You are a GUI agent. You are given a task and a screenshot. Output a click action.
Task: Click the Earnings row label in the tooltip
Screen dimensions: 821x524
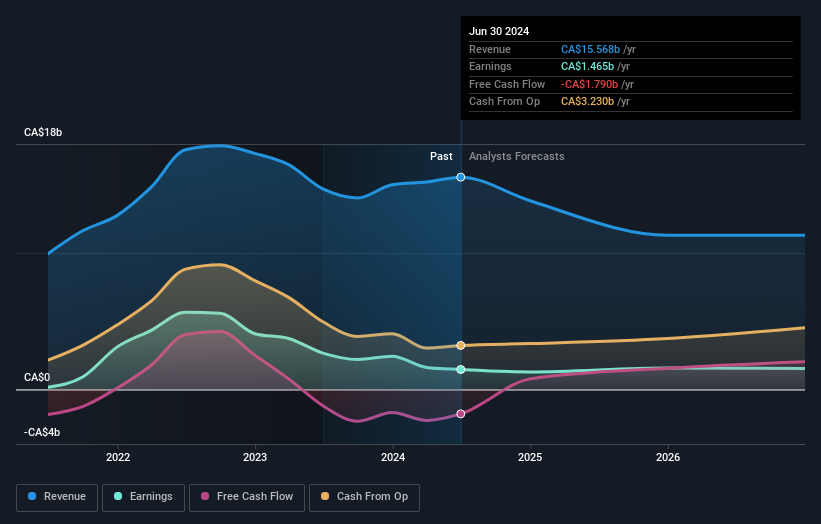(x=490, y=66)
